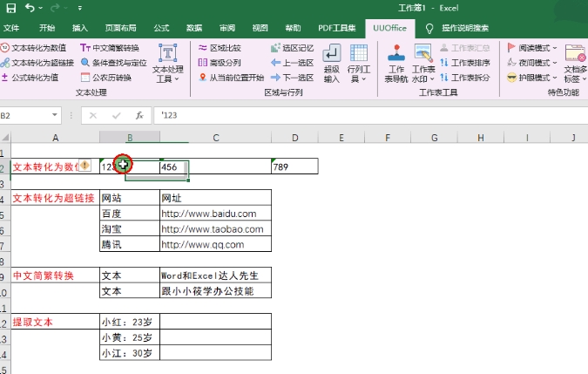The width and height of the screenshot is (588, 374).
Task: Click 工作表汇总 tool
Action: pyautogui.click(x=465, y=48)
